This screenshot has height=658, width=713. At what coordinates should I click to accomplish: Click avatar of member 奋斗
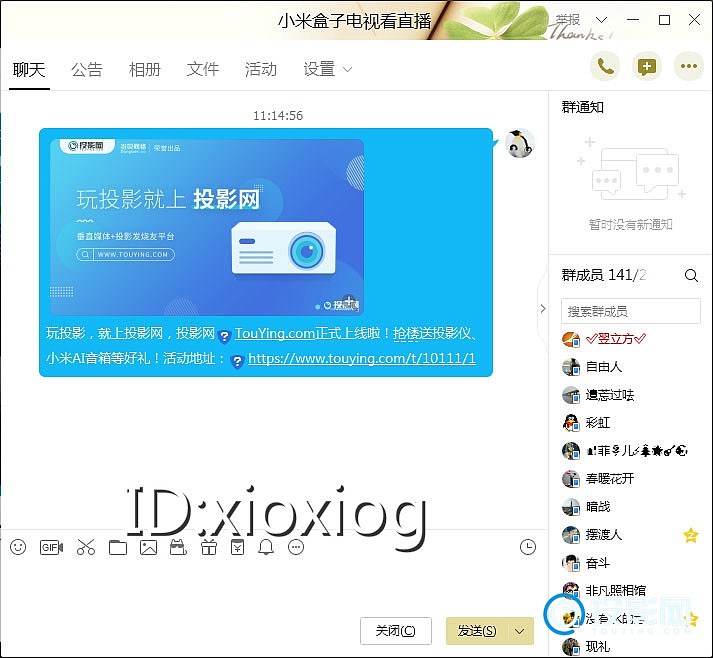pos(571,563)
